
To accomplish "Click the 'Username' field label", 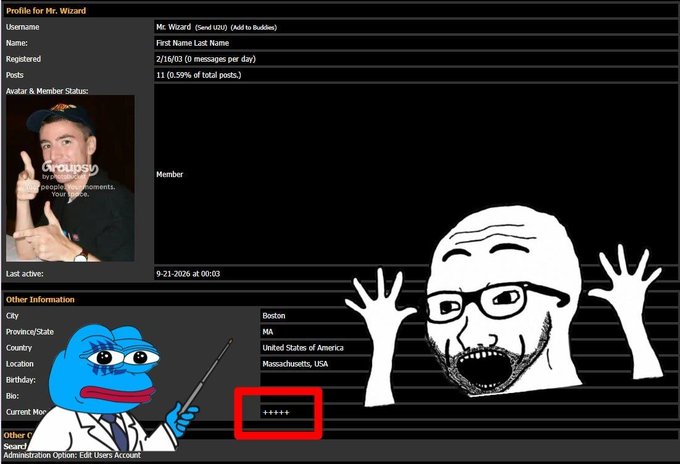I will tap(23, 27).
